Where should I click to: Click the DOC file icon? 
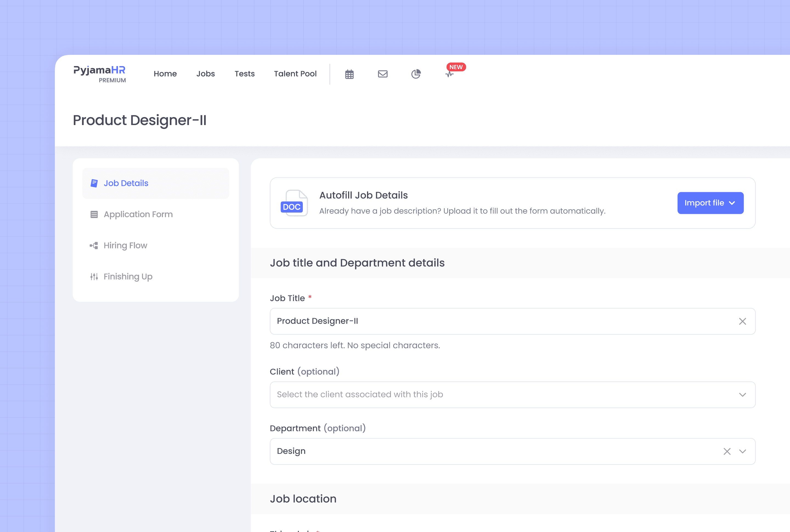(294, 203)
